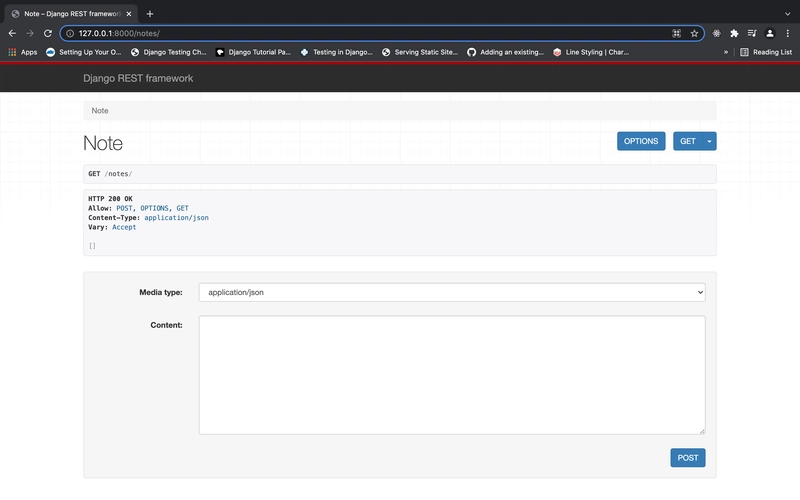Click the QR/grid icon in address bar
The width and height of the screenshot is (800, 500).
[677, 33]
